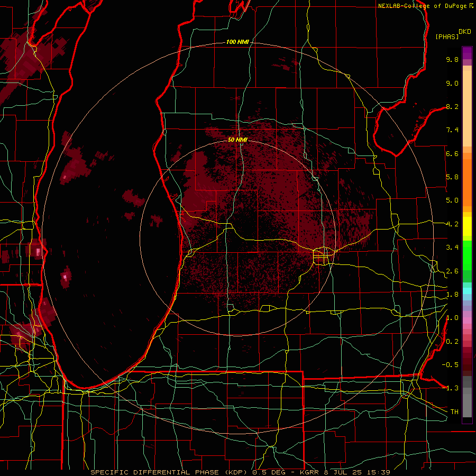Click the 100 NMI range ring label
The width and height of the screenshot is (476, 476).
[x=237, y=42]
